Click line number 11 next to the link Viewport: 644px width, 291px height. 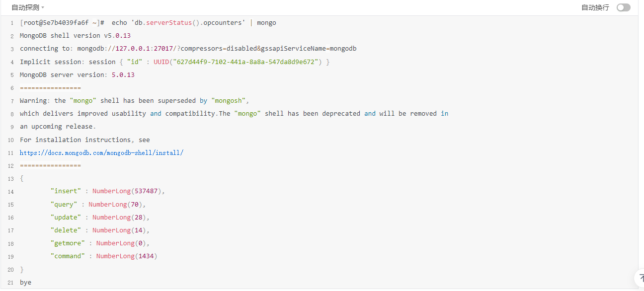[10, 152]
